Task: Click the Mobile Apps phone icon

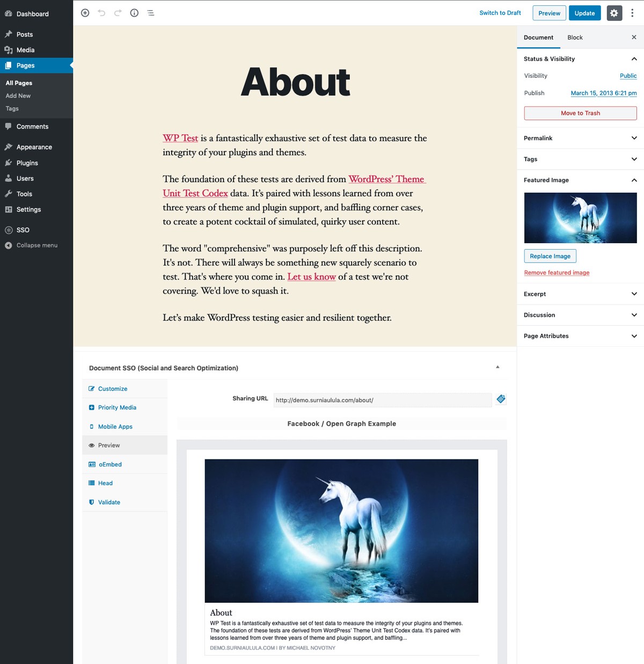Action: (x=92, y=427)
